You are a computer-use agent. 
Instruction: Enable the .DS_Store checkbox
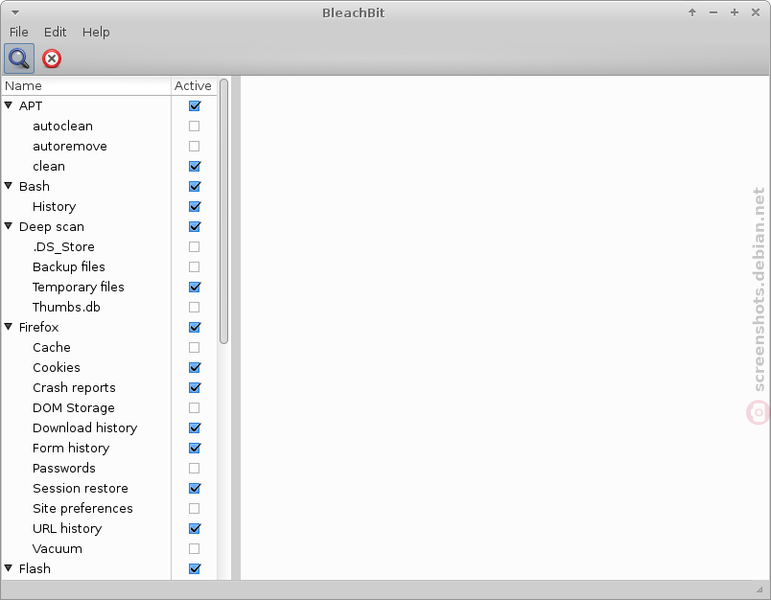pos(194,247)
